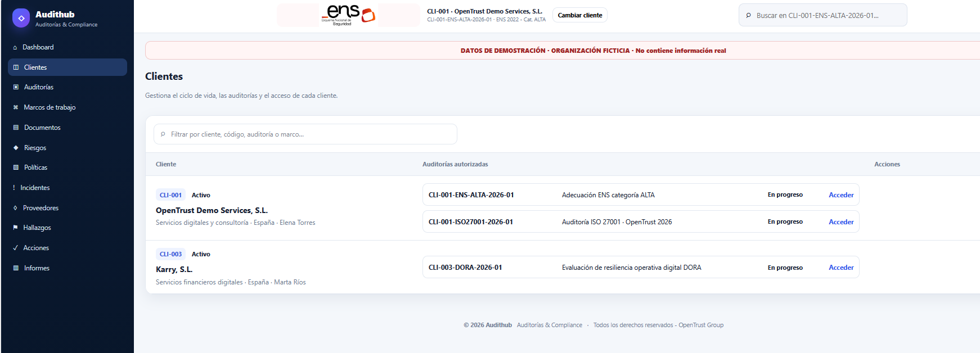Acceder to CLI-003-DORA-2026-01 audit
Screen dimensions: 980x353
point(841,268)
